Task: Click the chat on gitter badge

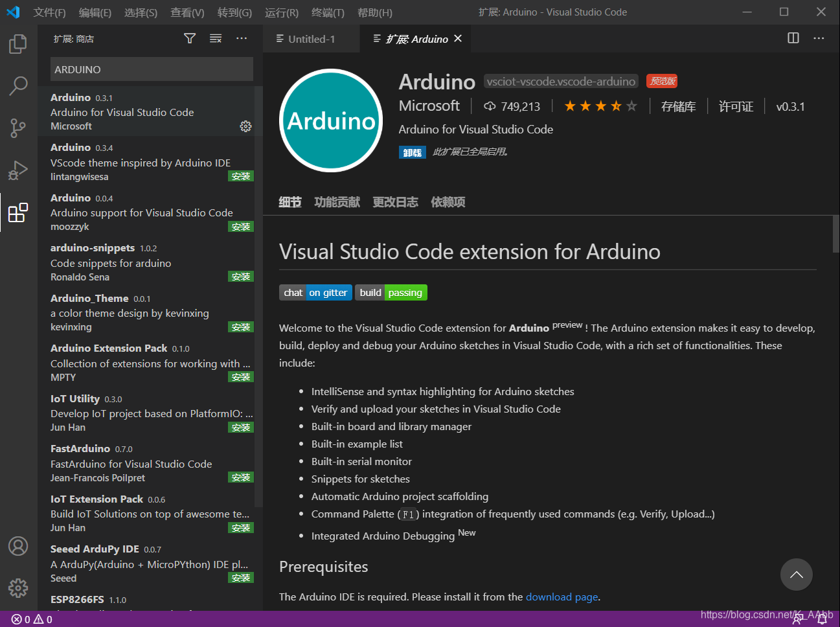Action: pyautogui.click(x=315, y=293)
